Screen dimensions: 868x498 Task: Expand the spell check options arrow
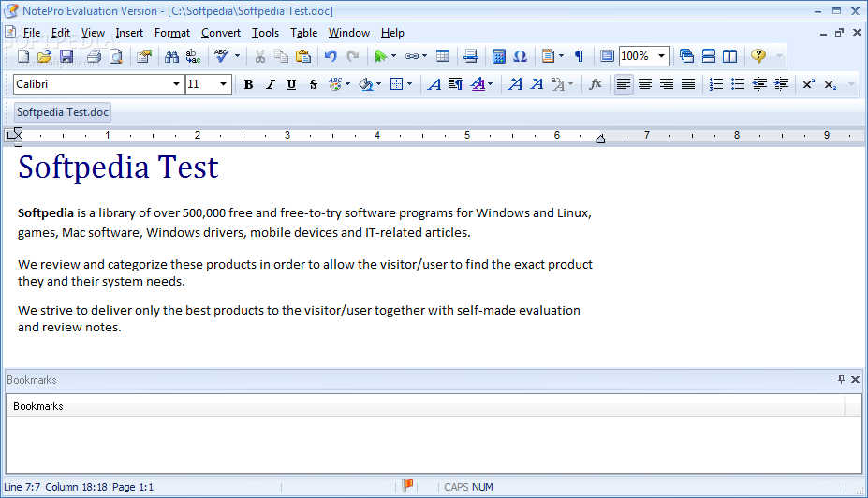(x=237, y=56)
